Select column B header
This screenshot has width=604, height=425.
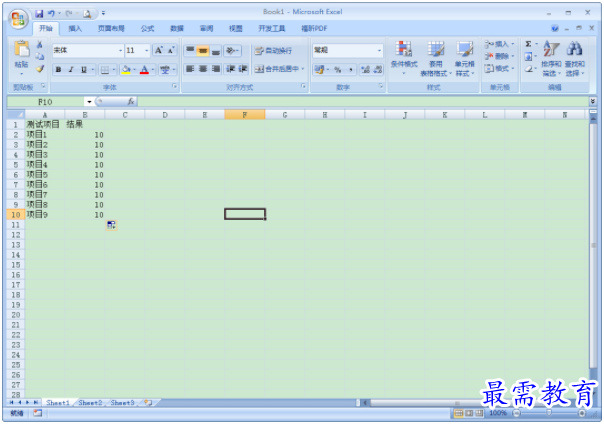coord(85,115)
